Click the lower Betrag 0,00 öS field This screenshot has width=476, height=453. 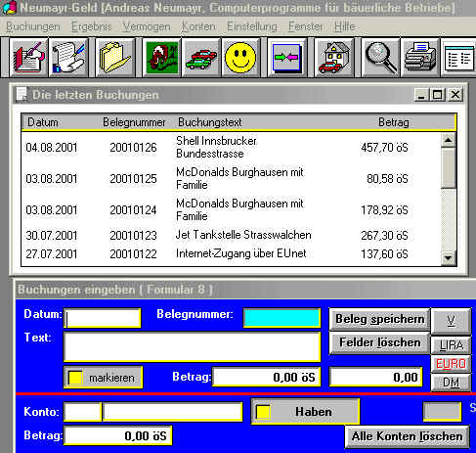point(117,435)
